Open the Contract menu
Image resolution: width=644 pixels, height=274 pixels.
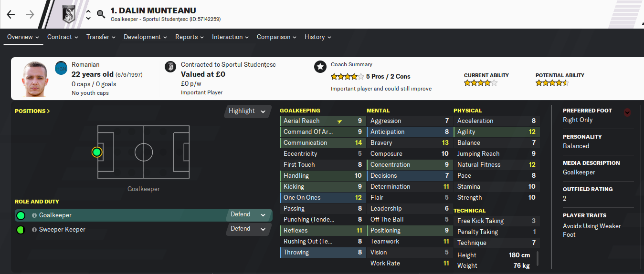pyautogui.click(x=63, y=37)
